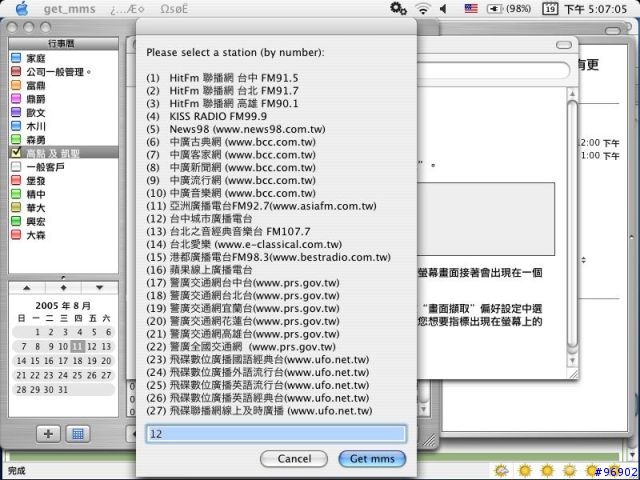640x480 pixels.
Task: Select August 31 in mini calendar
Action: tap(63, 390)
